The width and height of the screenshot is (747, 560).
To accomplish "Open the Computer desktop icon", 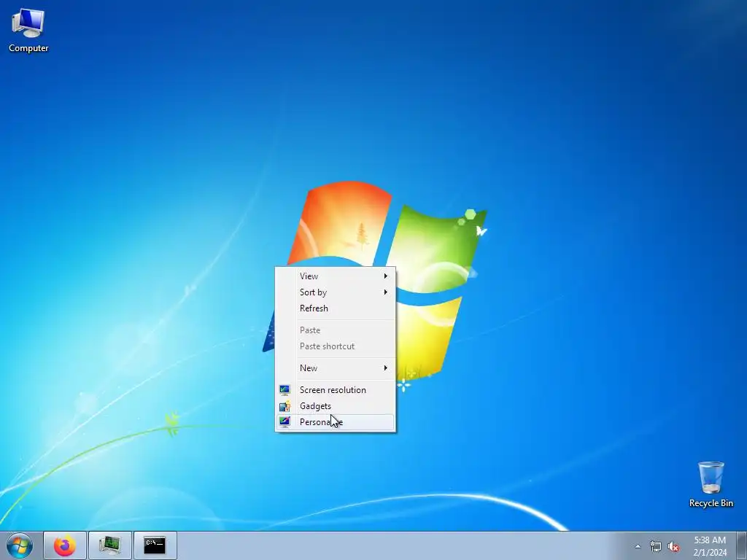I will (28, 31).
